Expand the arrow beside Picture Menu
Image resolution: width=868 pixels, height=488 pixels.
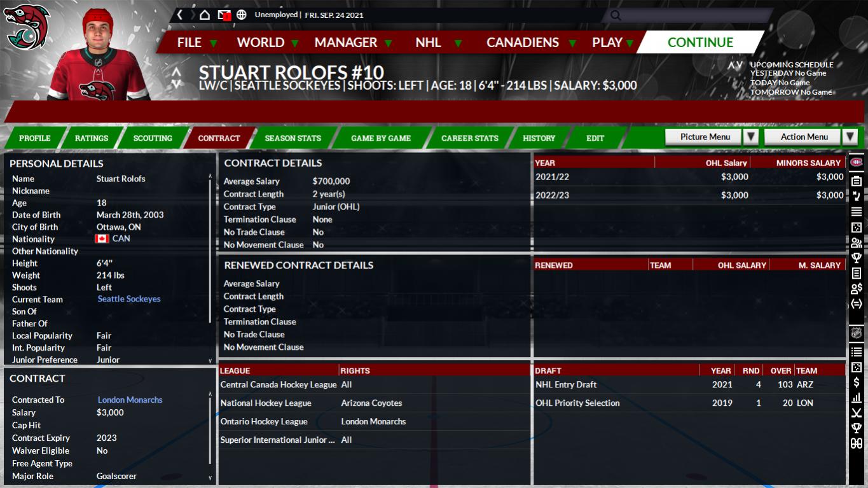click(x=751, y=137)
